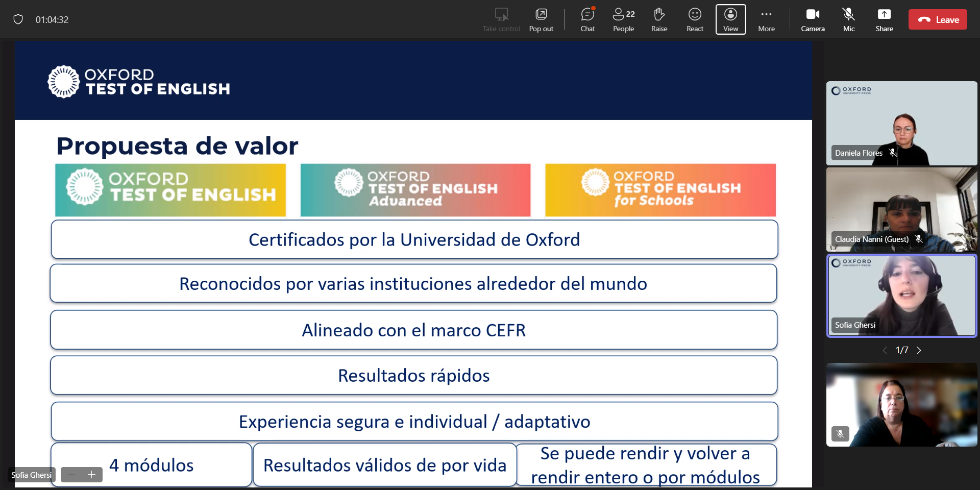
Task: Click the shield security icon
Action: (18, 19)
